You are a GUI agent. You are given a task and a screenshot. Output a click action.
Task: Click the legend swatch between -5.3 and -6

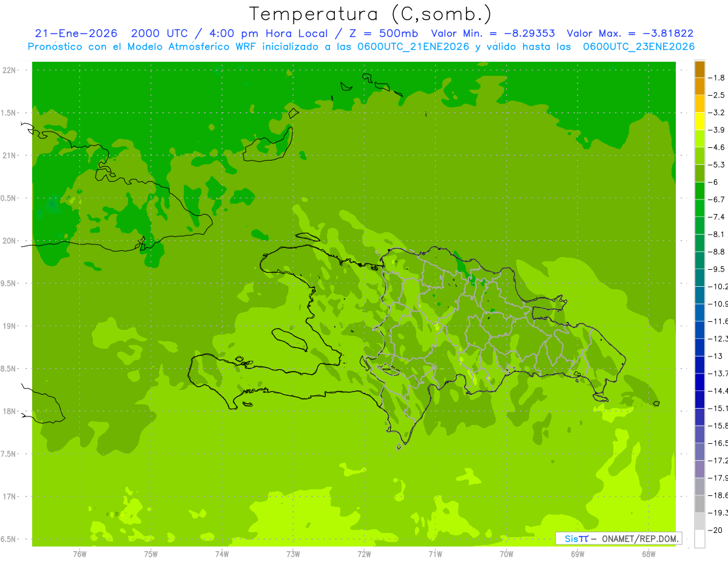click(x=699, y=173)
